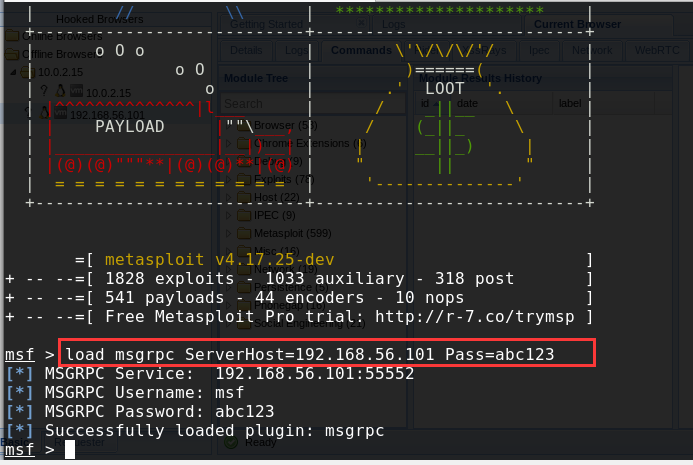The width and height of the screenshot is (693, 465).
Task: Click the Online Browsers folder icon in BeEF
Action: point(12,36)
